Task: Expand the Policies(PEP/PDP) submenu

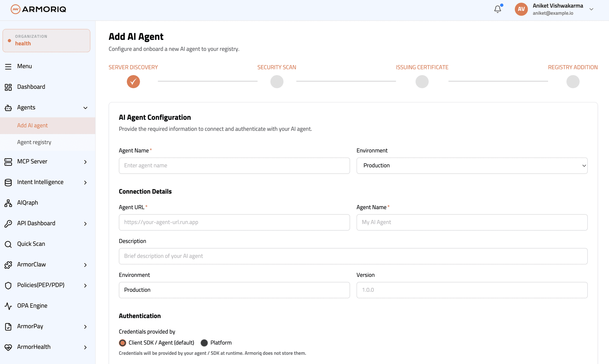Action: [85, 285]
